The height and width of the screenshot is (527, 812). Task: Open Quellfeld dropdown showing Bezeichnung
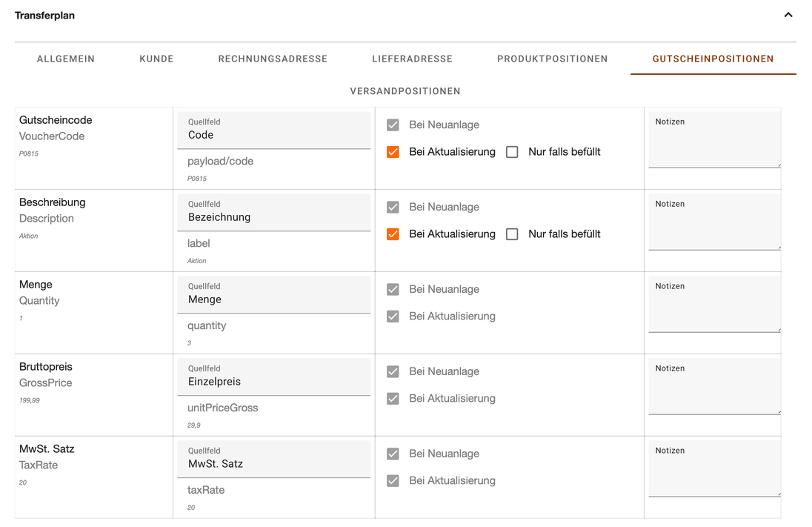point(274,213)
